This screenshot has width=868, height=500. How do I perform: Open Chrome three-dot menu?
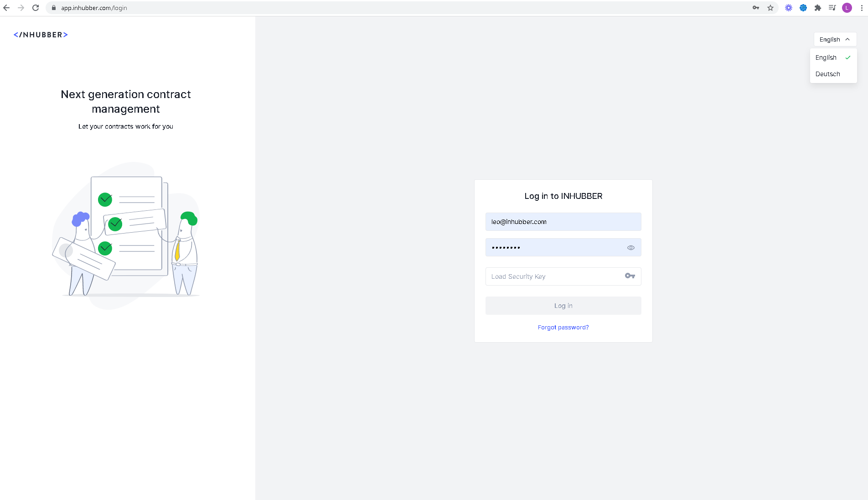(x=862, y=8)
